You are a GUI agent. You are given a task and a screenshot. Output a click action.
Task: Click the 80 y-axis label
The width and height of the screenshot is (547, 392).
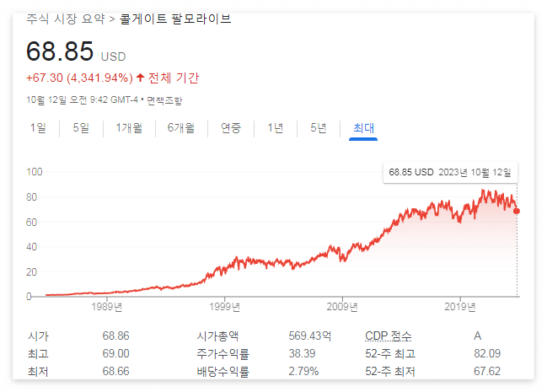click(x=31, y=197)
